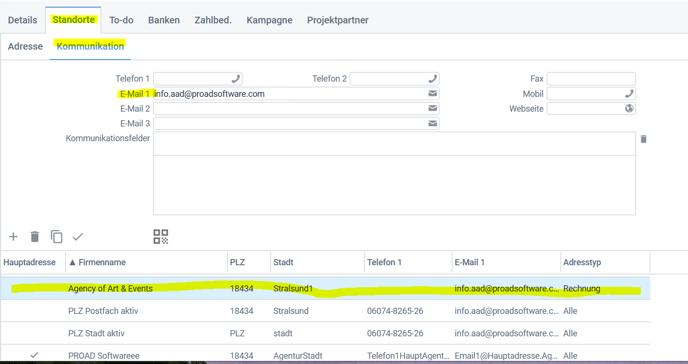Click the E-Mail 2 input field
Screen dimensions: 688x364
click(x=296, y=108)
